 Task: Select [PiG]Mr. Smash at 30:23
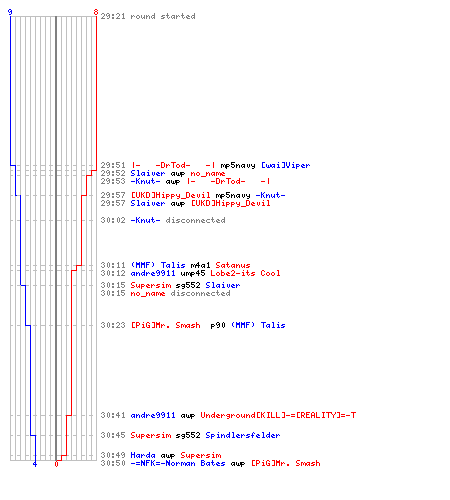tap(166, 325)
